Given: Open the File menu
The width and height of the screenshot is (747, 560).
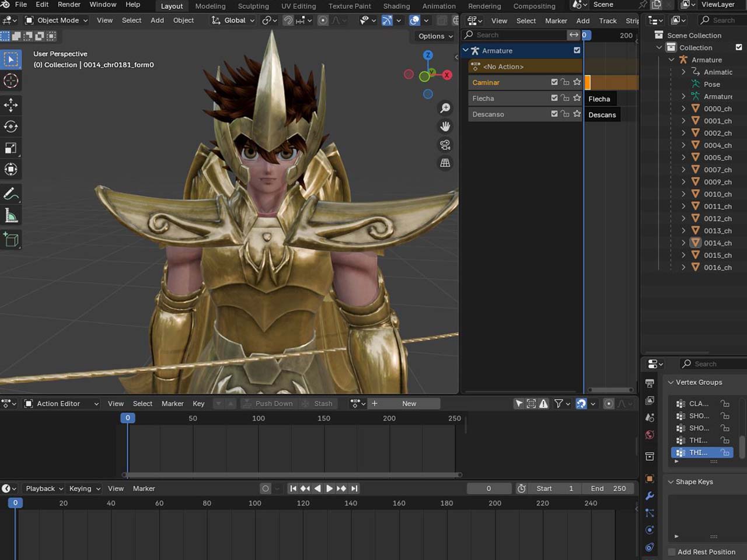Looking at the screenshot, I should 20,5.
